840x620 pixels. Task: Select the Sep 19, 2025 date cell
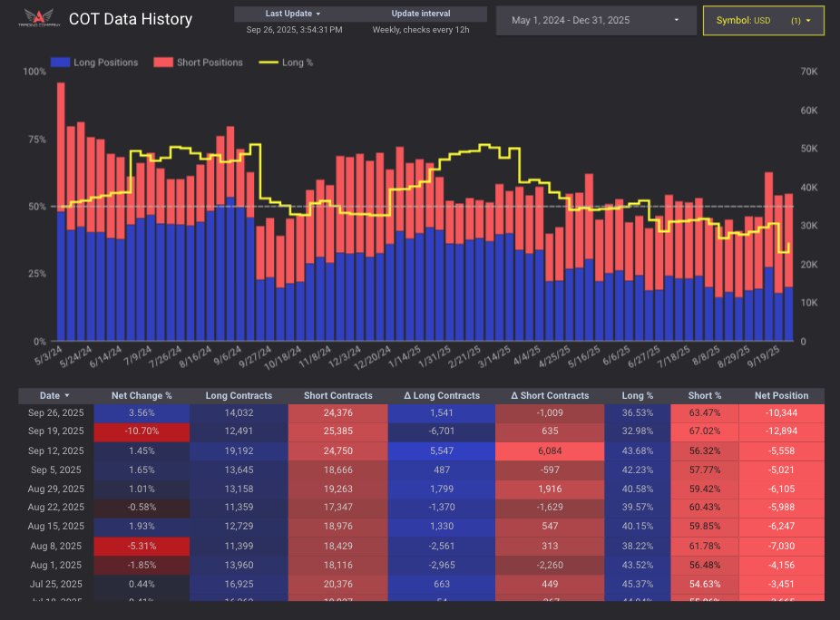[55, 431]
